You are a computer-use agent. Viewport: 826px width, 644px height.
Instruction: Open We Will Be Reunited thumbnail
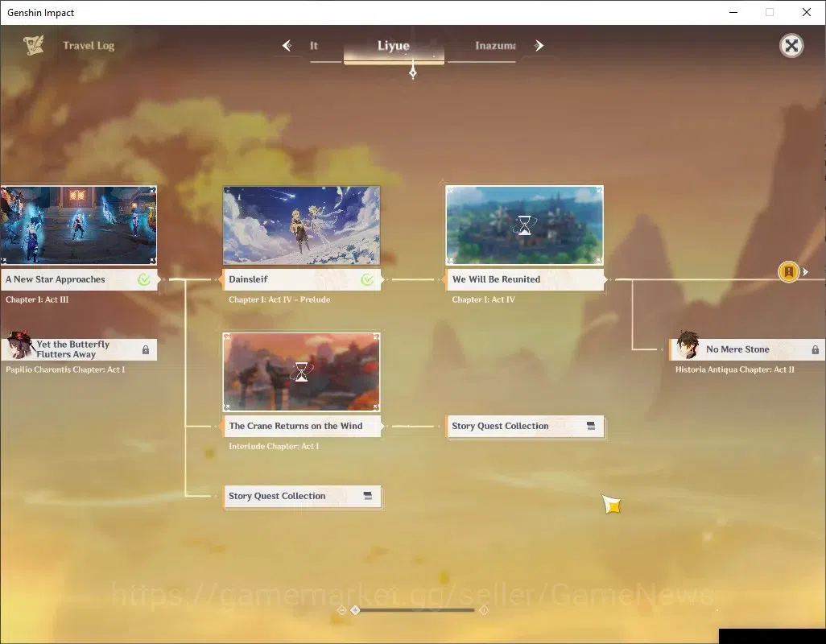(x=524, y=225)
